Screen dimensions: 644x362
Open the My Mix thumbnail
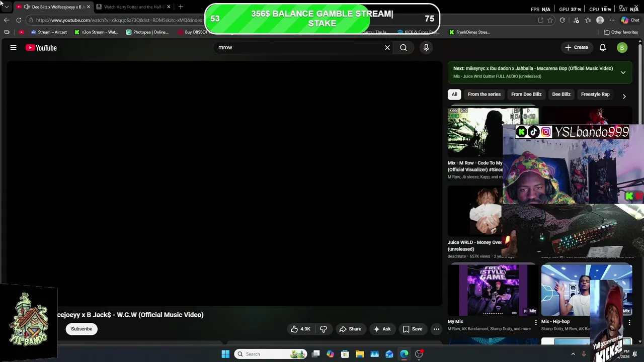point(493,290)
